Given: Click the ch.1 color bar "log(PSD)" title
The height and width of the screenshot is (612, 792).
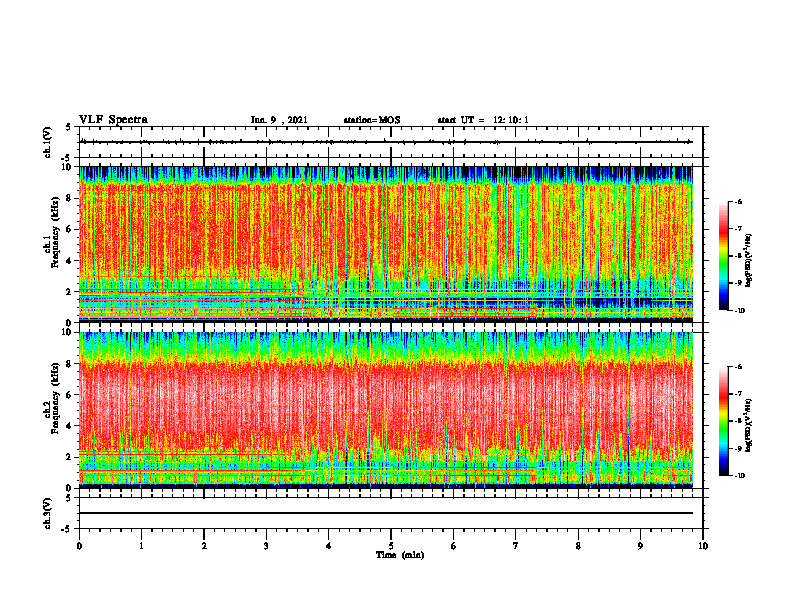Looking at the screenshot, I should [749, 261].
